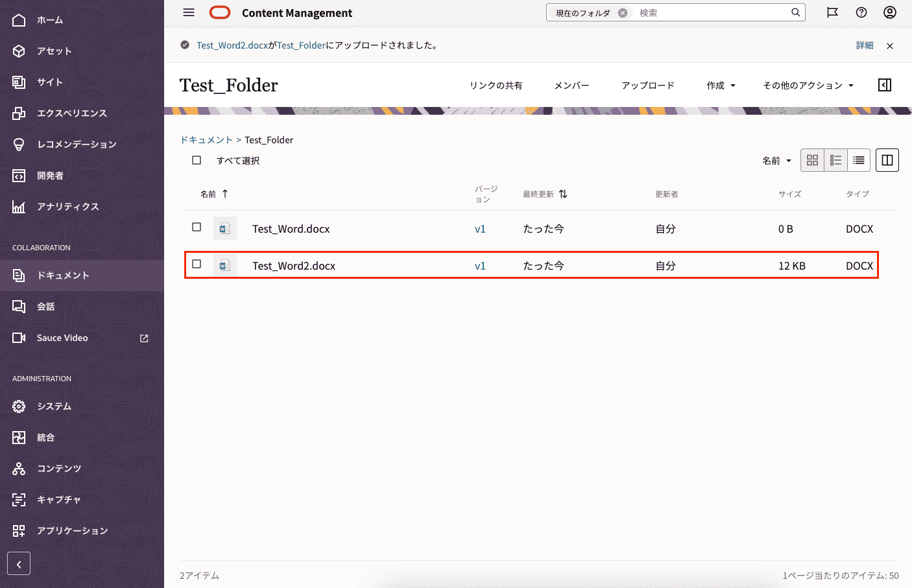Collapse the left sidebar with arrow button

tap(19, 564)
